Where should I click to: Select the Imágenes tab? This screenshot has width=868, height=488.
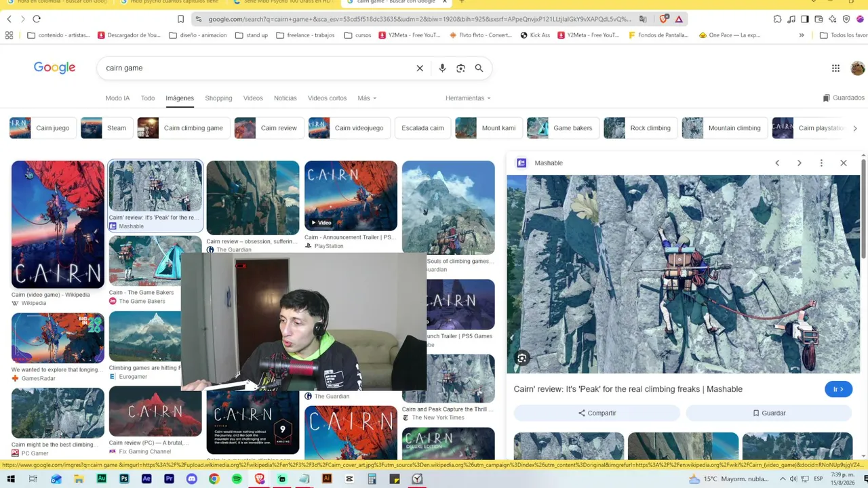(x=180, y=98)
